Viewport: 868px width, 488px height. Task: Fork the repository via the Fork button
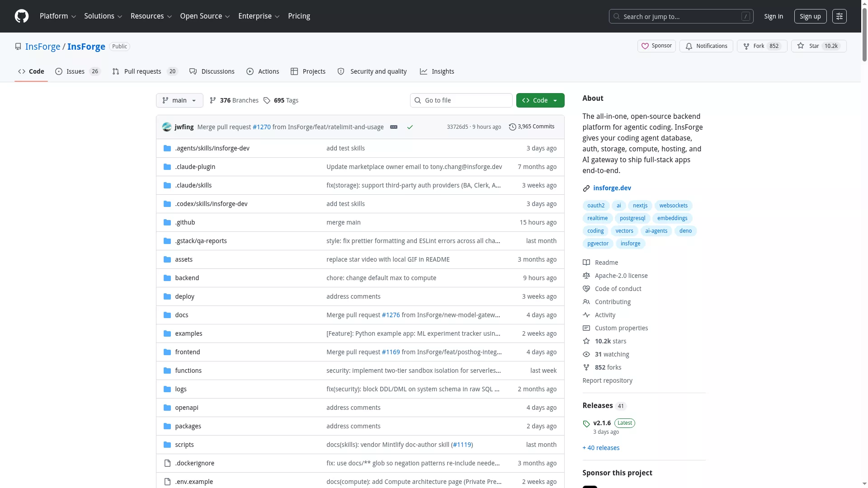click(x=762, y=46)
